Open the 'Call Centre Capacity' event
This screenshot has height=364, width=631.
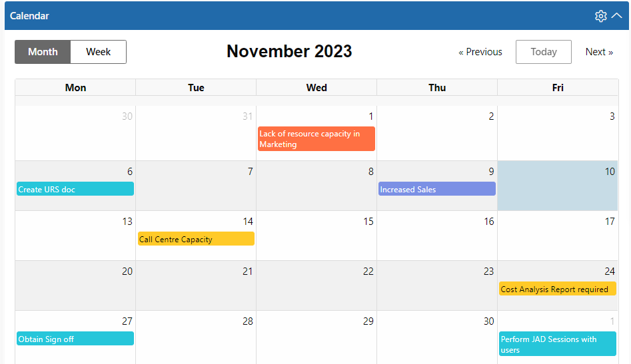point(196,239)
